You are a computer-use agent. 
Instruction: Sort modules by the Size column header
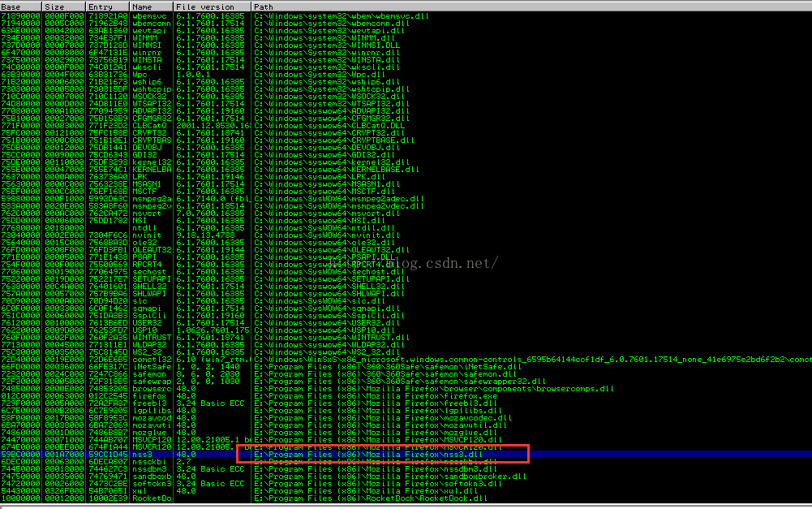[64, 6]
